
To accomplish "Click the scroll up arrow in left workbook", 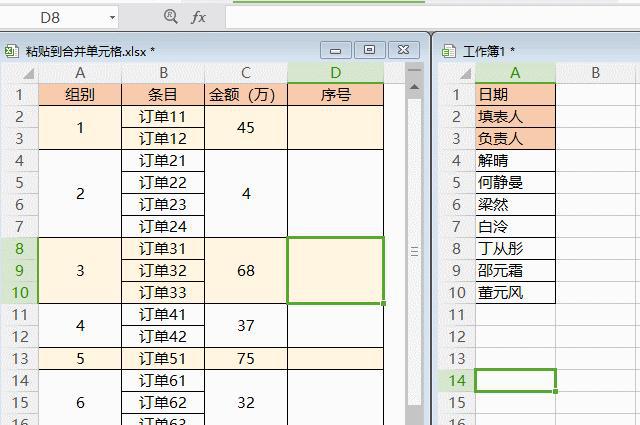I will [x=414, y=87].
